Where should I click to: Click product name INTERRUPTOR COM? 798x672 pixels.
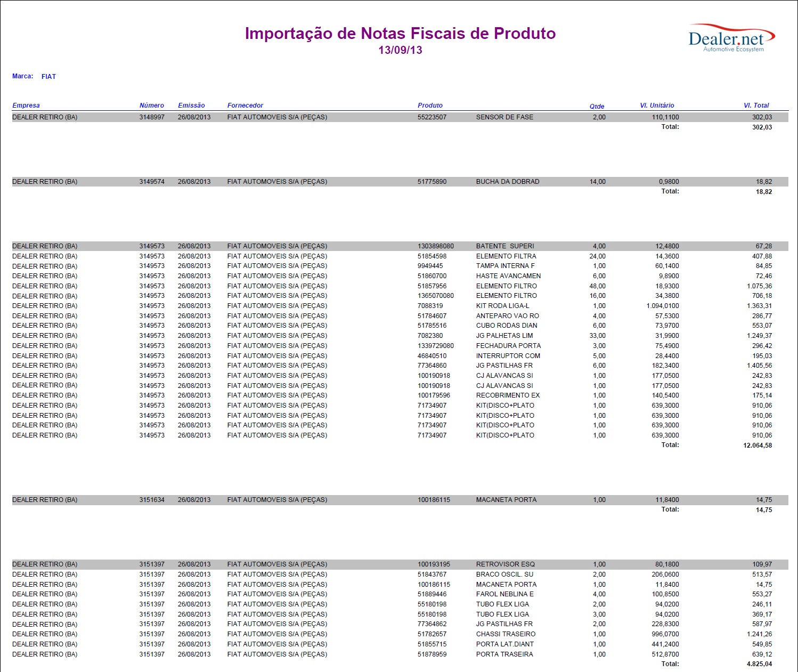[508, 356]
